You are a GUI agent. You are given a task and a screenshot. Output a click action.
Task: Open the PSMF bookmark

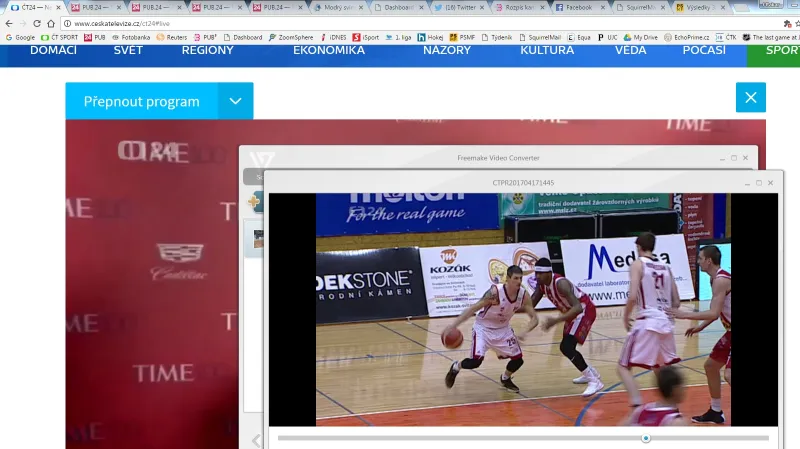coord(462,37)
